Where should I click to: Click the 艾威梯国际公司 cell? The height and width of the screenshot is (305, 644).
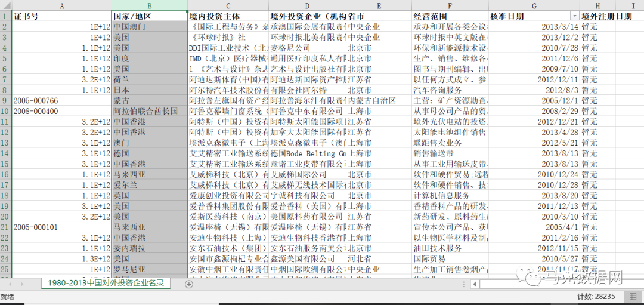(307, 174)
